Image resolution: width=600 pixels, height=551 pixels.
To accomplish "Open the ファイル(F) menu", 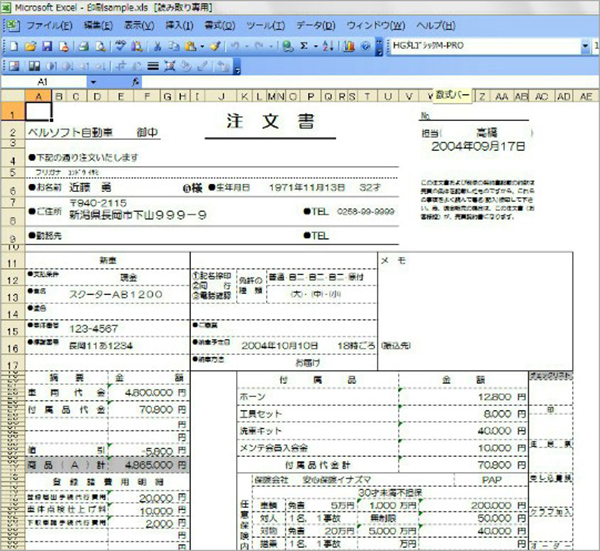I will coord(43,24).
